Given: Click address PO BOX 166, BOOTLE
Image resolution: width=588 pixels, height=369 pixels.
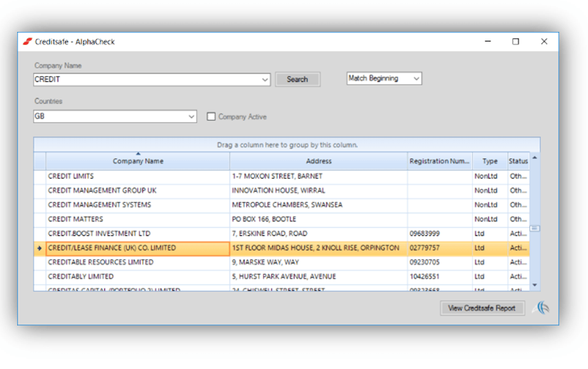Looking at the screenshot, I should 264,219.
